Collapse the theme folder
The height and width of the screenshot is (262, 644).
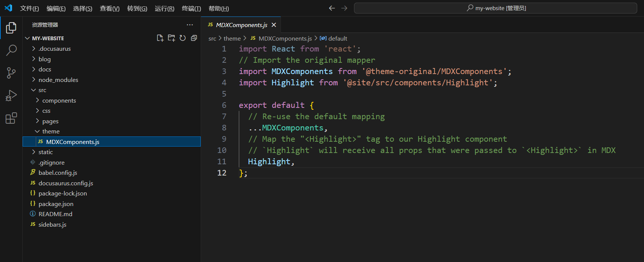tap(37, 132)
